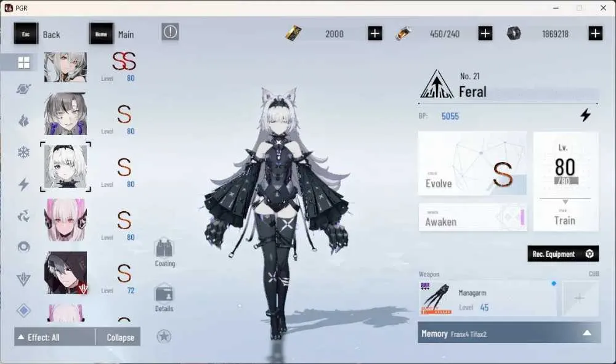This screenshot has height=364, width=616.
Task: Open the Effect: All filter dropdown
Action: [54, 338]
